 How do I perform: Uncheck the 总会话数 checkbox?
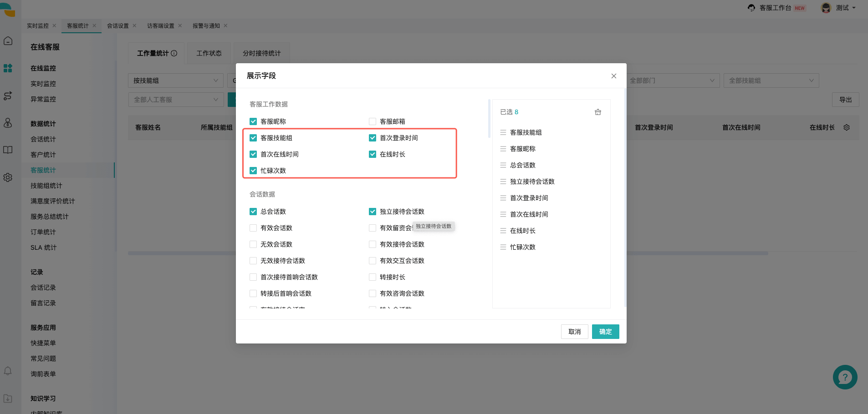point(253,212)
